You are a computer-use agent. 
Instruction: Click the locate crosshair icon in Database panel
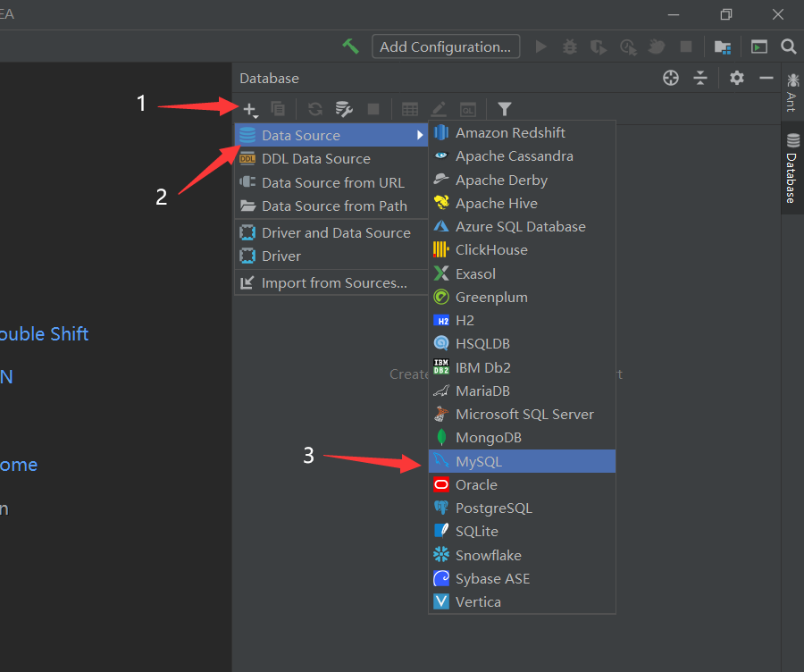pos(671,78)
